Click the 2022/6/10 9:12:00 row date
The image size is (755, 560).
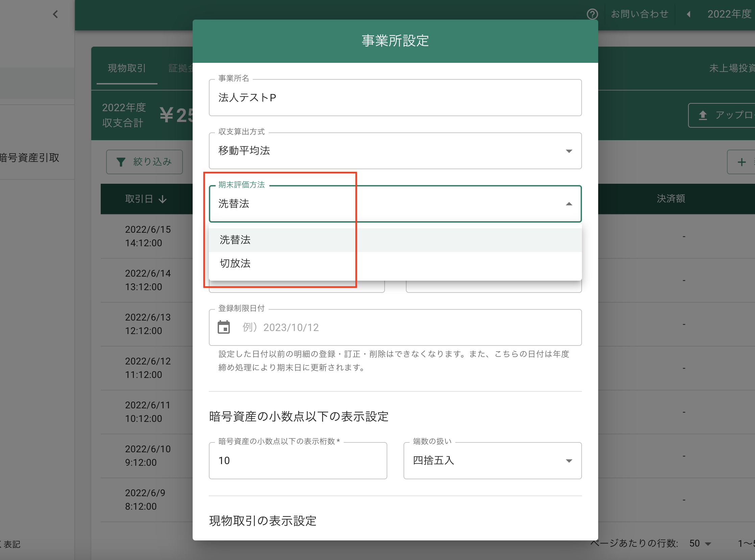click(148, 456)
